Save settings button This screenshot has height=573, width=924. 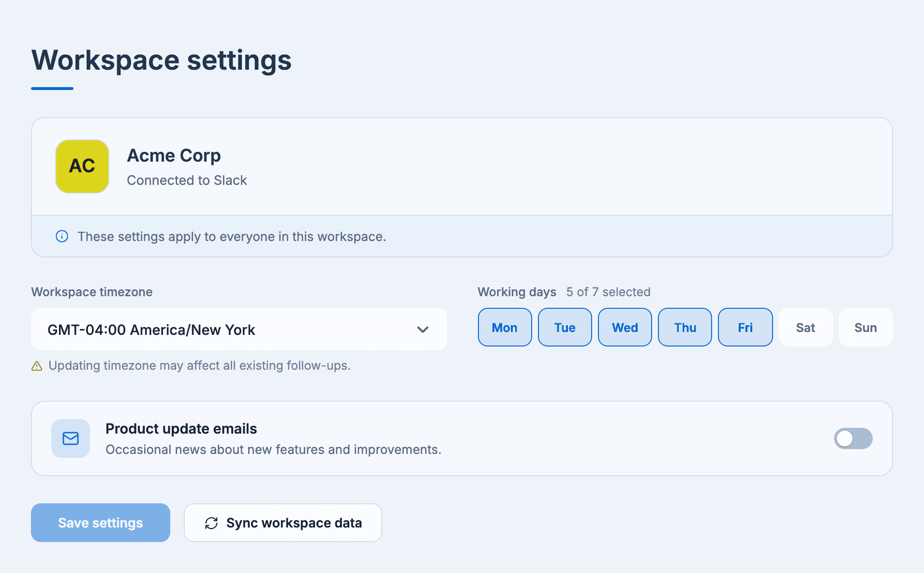coord(101,523)
